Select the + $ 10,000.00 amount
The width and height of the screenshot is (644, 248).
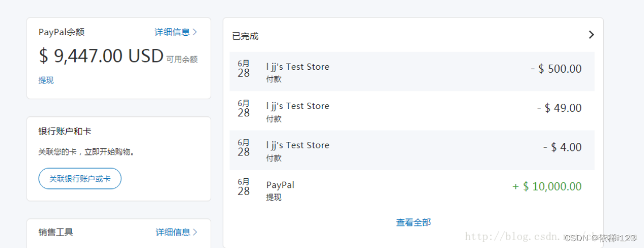coord(547,186)
